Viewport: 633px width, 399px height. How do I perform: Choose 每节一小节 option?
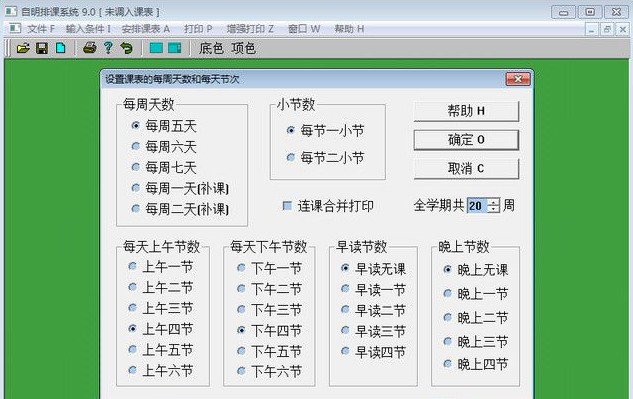point(325,130)
